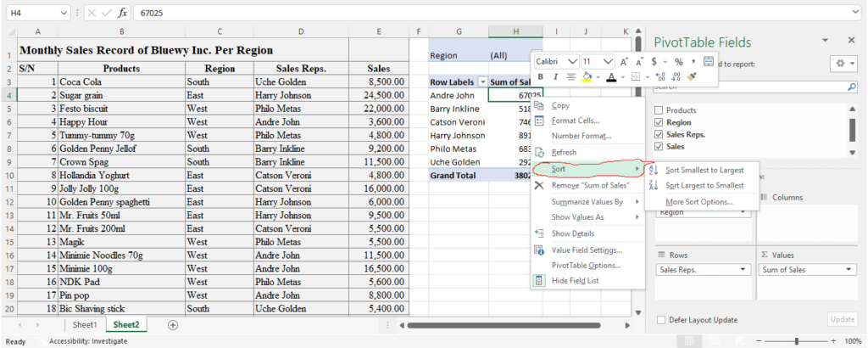Viewport: 868px width, 348px height.
Task: Click Copy icon in context menu
Action: coord(539,105)
